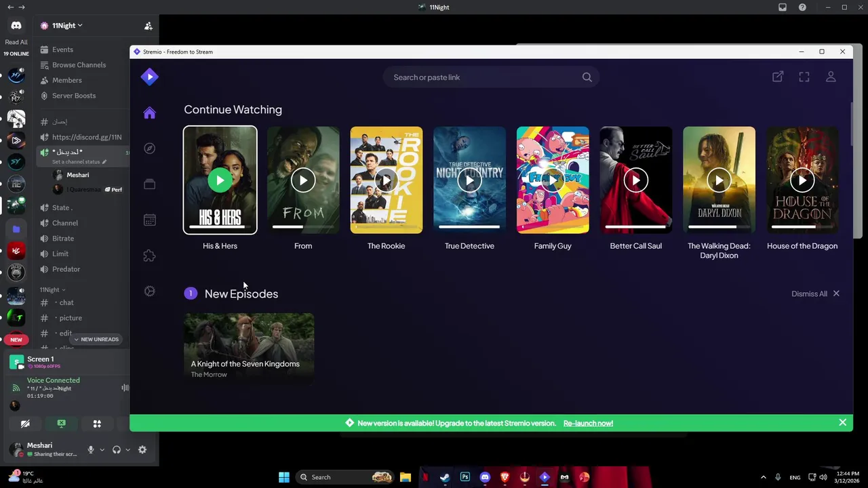
Task: Mute the Discord microphone
Action: pyautogui.click(x=90, y=449)
